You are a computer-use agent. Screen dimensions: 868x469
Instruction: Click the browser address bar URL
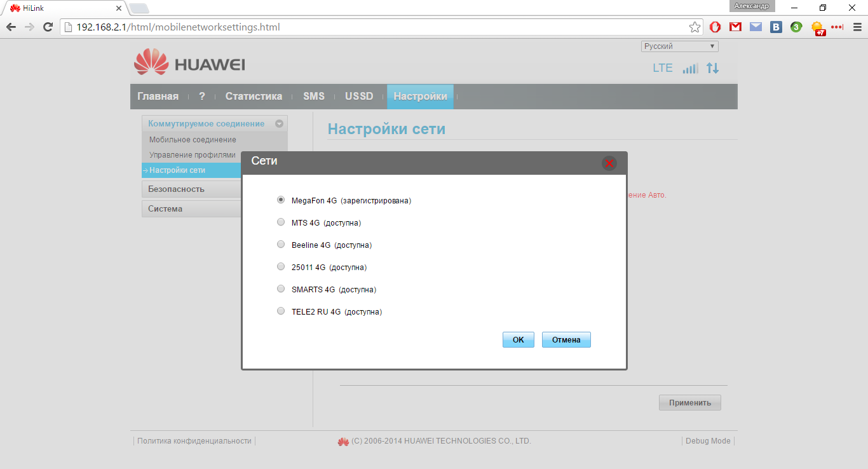(x=178, y=27)
